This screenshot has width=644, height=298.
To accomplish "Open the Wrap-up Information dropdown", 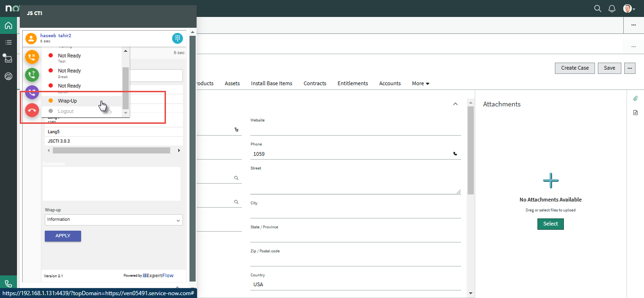I will (114, 220).
